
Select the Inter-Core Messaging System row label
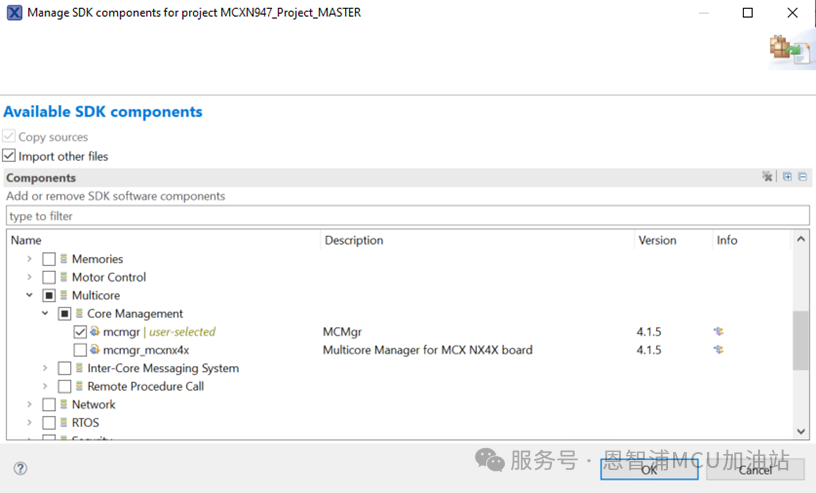163,368
